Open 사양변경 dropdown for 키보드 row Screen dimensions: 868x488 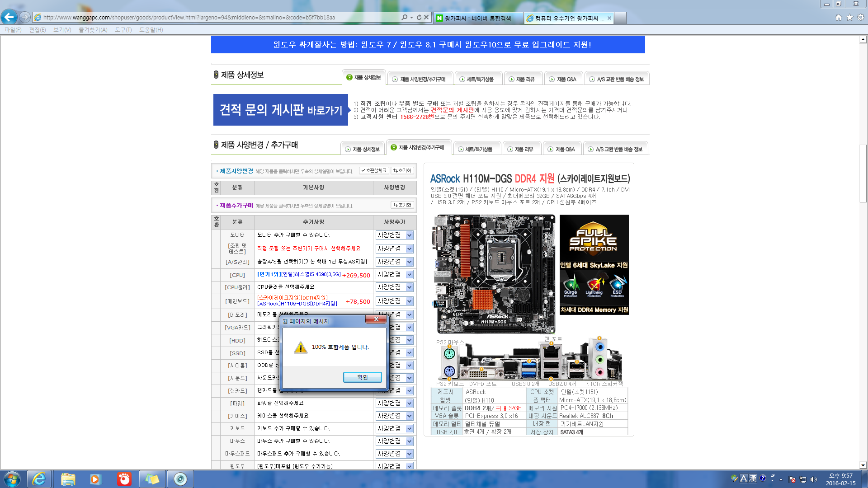pos(395,428)
